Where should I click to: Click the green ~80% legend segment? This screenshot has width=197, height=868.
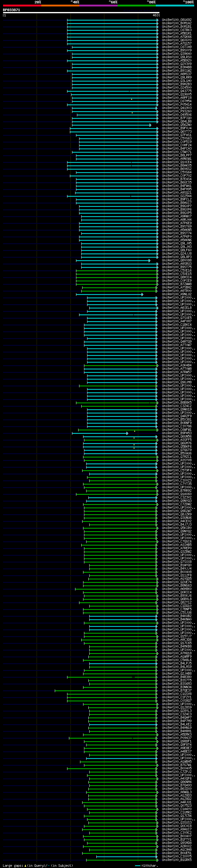(x=137, y=6)
